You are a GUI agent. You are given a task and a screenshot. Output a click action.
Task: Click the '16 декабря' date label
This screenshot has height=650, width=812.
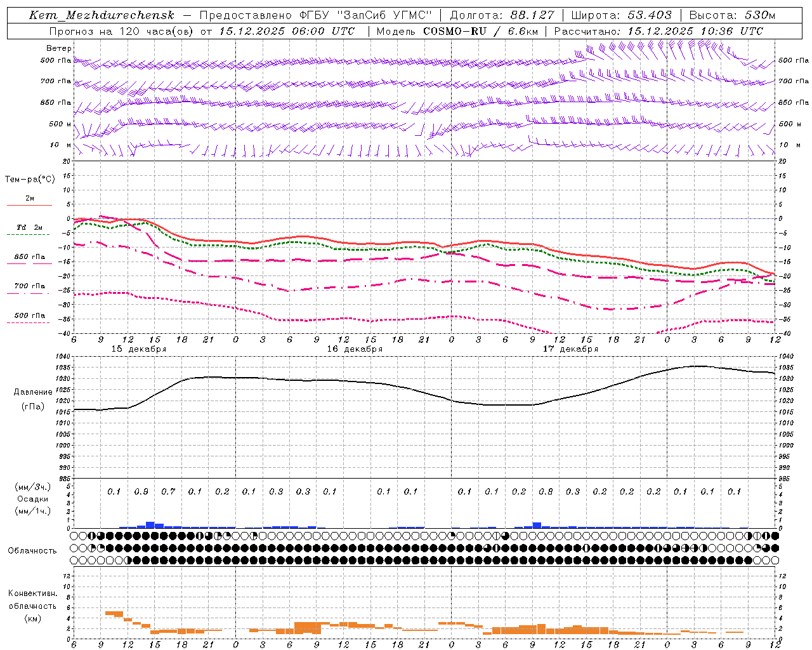point(355,349)
